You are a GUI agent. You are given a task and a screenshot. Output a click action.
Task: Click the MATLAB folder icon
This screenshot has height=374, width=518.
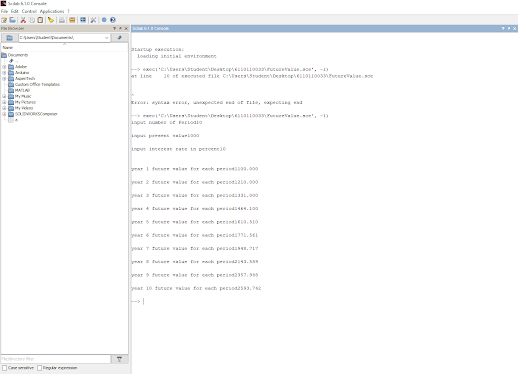(x=11, y=90)
